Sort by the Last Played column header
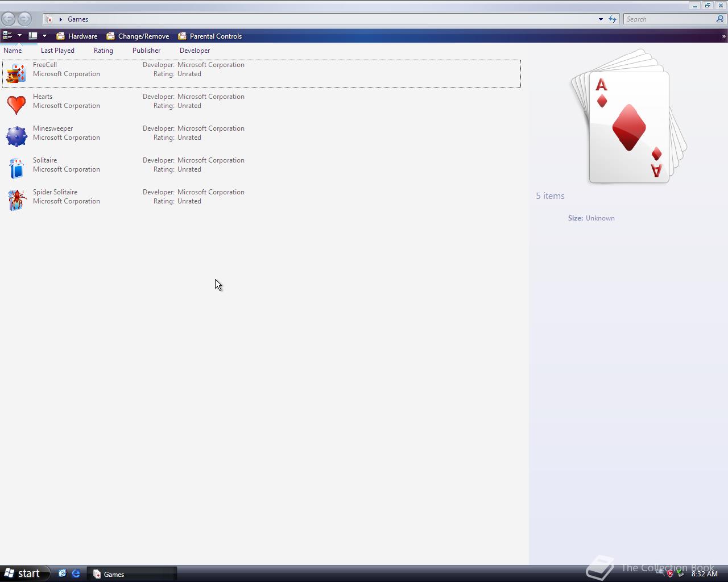Viewport: 728px width, 582px height. coord(57,51)
